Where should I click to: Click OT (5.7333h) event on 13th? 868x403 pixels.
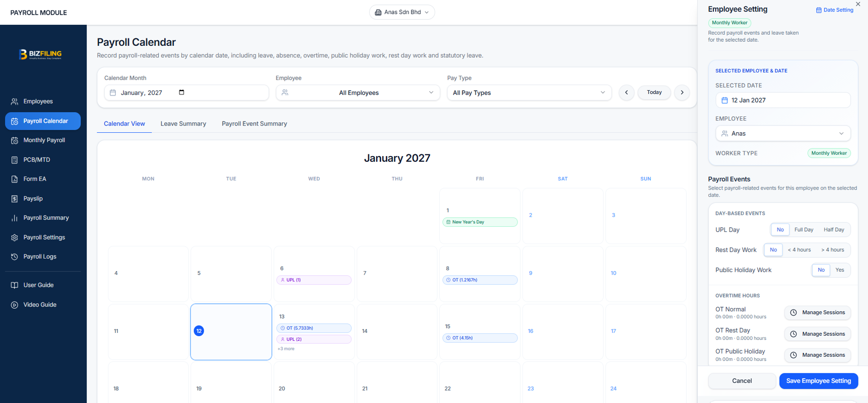[314, 328]
